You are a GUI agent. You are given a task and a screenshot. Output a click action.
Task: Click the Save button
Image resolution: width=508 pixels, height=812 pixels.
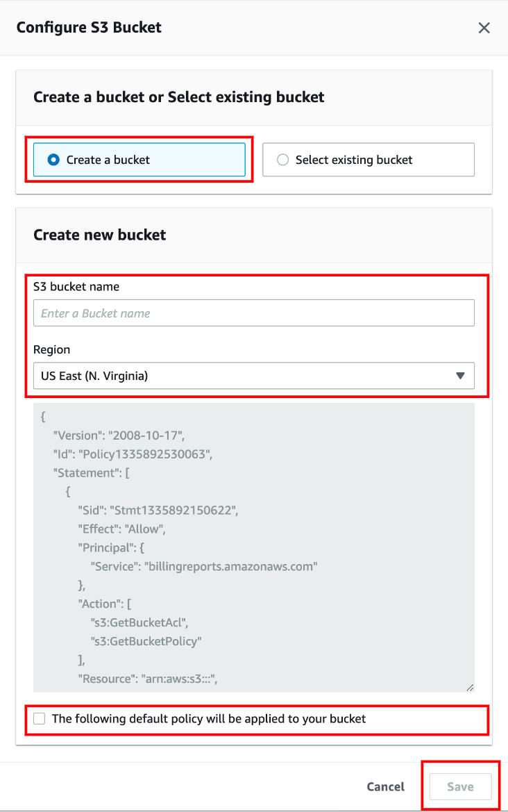[460, 787]
